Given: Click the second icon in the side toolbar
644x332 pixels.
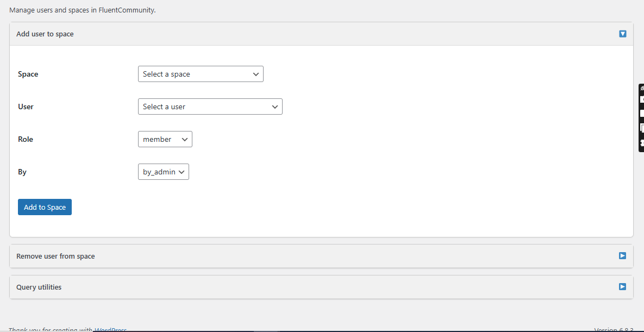Looking at the screenshot, I should pos(642,99).
